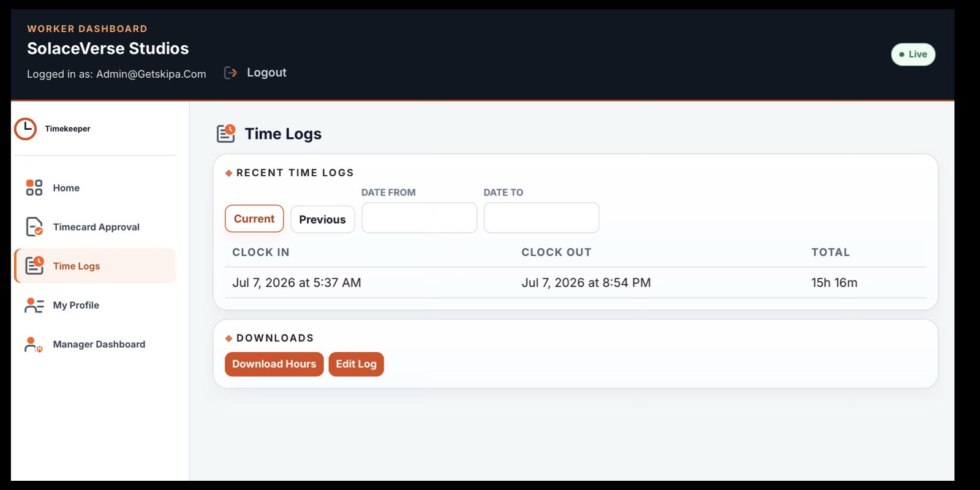The width and height of the screenshot is (980, 490).
Task: Open Manager Dashboard link in sidebar
Action: click(95, 344)
